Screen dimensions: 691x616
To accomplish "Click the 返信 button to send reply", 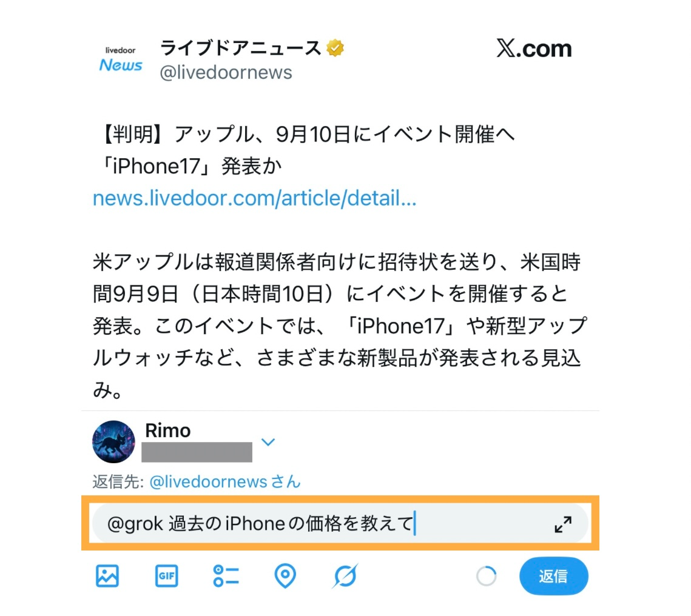I will (553, 576).
